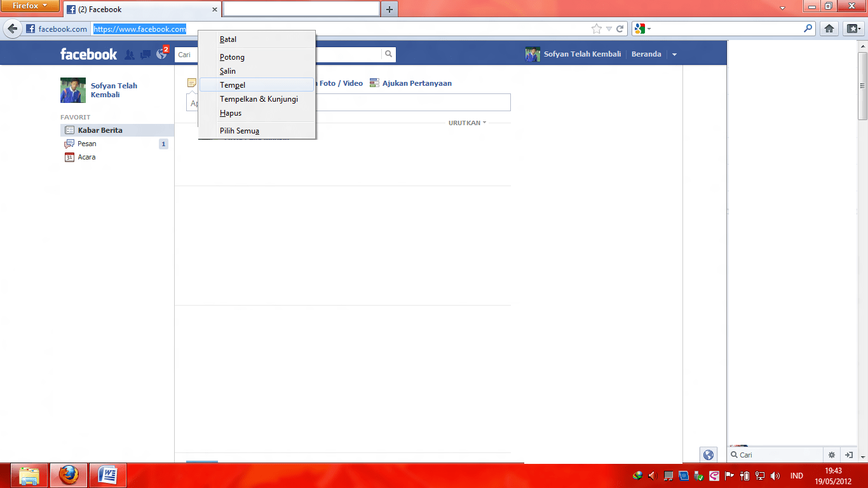Screen dimensions: 868x488
Task: Click the Facebook site identity favicon
Action: (31, 29)
